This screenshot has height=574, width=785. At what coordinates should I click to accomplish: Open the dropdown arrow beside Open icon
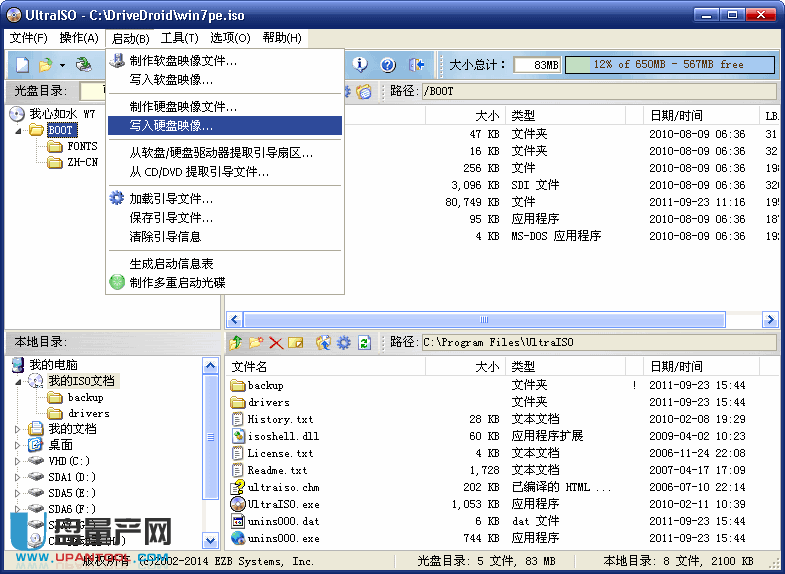62,65
